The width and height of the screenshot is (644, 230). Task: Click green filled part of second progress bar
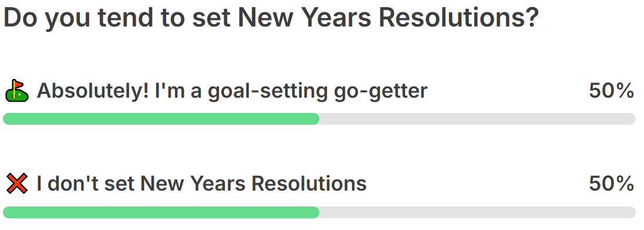click(x=161, y=212)
